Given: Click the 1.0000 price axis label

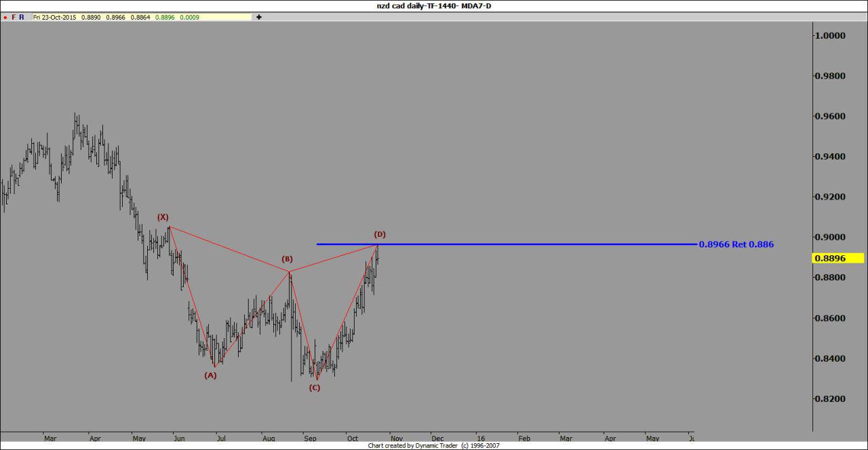Looking at the screenshot, I should (831, 36).
